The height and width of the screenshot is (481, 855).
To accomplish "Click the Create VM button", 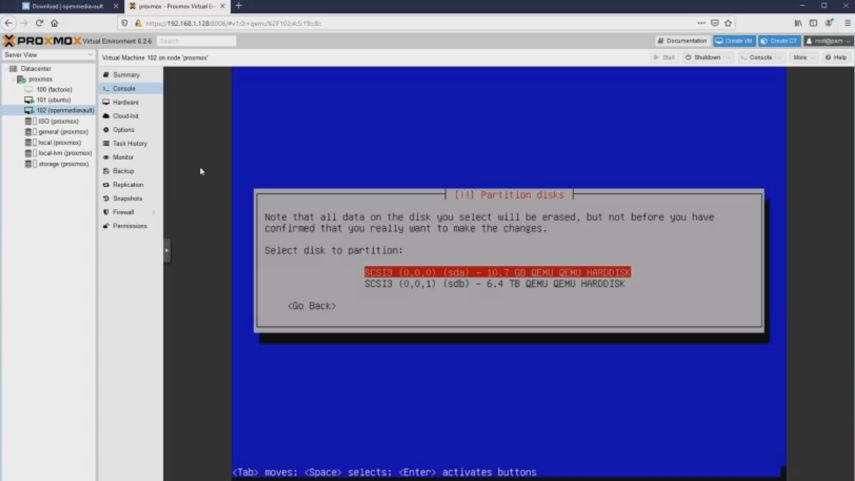I will point(734,41).
